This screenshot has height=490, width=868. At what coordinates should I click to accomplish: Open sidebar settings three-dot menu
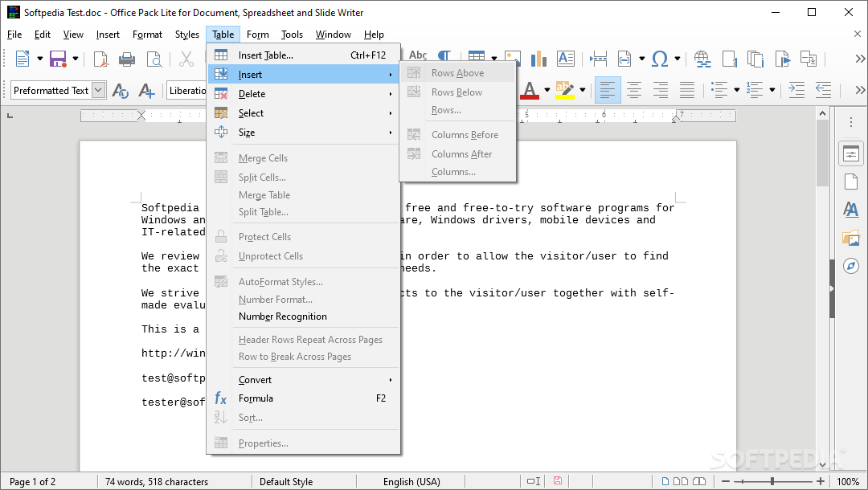click(x=851, y=123)
